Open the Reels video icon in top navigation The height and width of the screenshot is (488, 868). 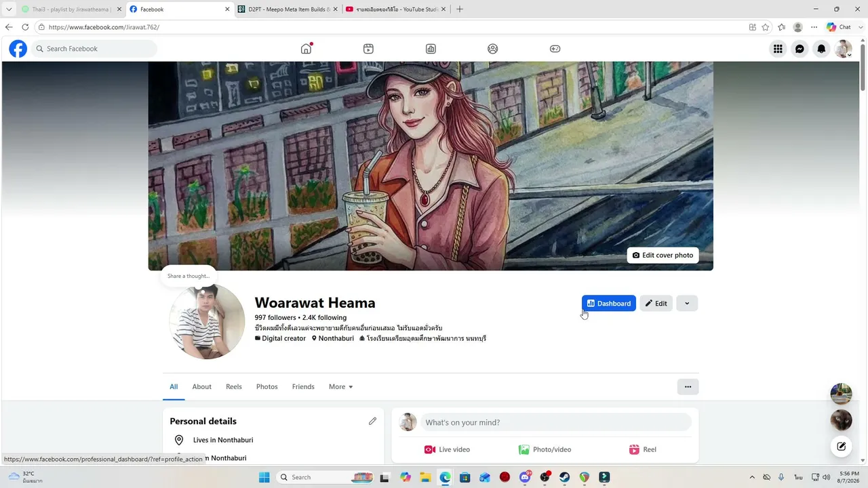[368, 49]
